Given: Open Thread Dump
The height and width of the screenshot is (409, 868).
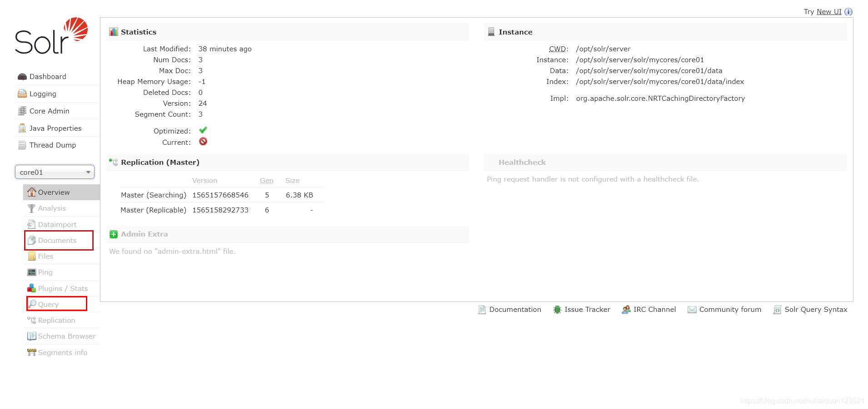Looking at the screenshot, I should coord(53,145).
